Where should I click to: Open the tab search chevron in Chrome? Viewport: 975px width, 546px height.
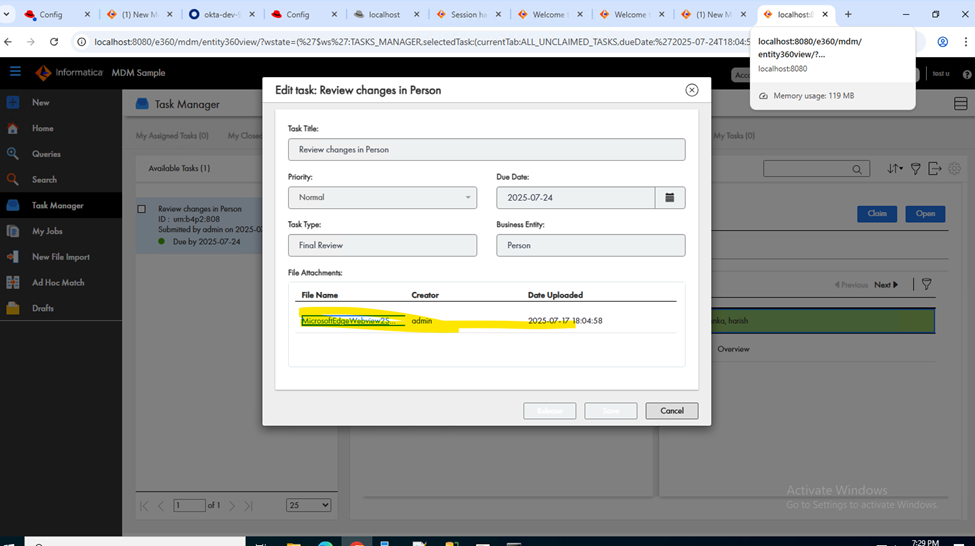point(6,14)
